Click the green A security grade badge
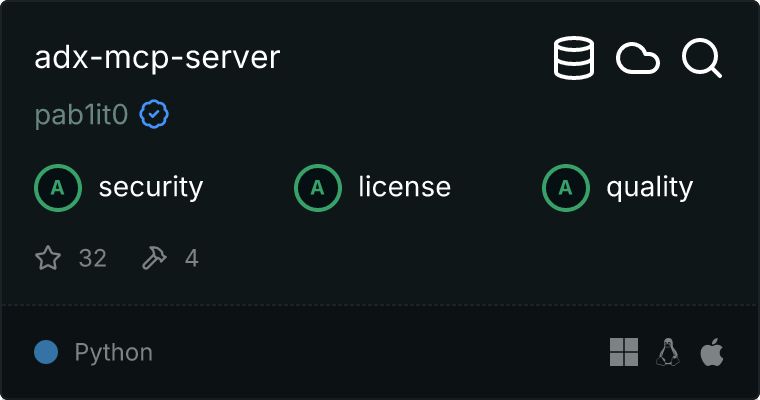 (58, 187)
